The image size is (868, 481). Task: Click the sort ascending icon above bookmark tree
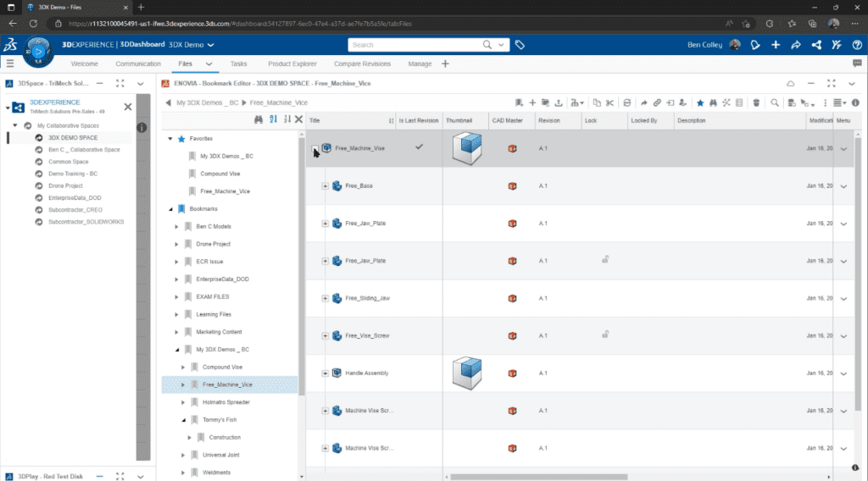(273, 119)
